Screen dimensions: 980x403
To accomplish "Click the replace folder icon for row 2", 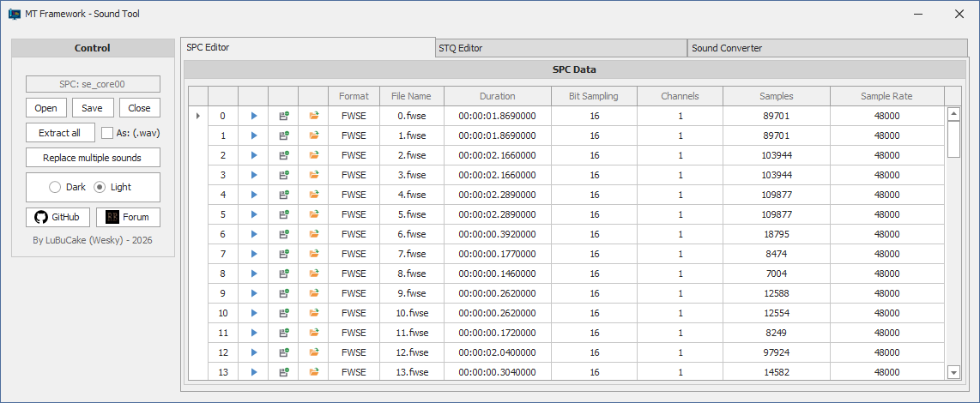I will tap(314, 155).
